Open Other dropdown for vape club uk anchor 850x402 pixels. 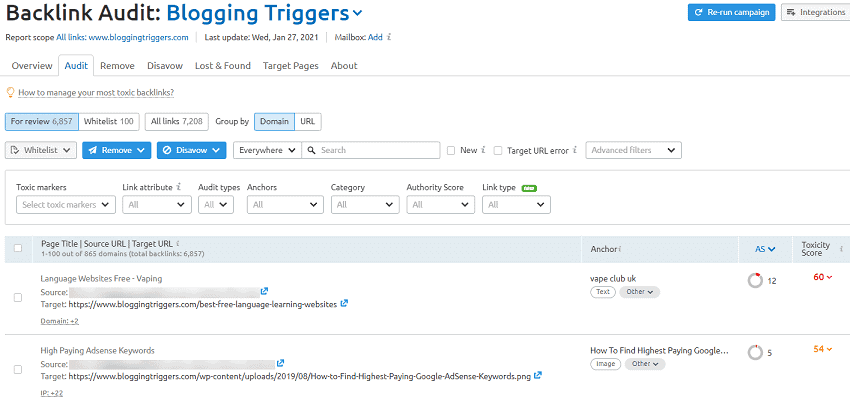click(x=640, y=292)
